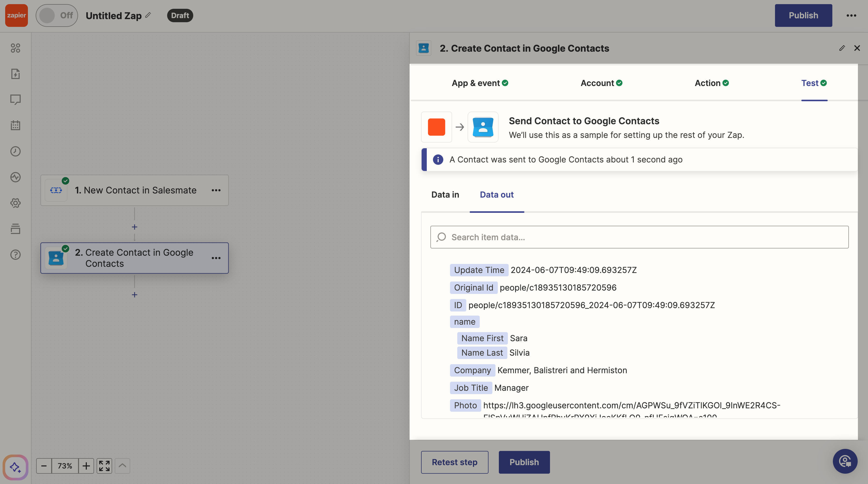Add a step after Google Contacts step
Screen dimensions: 868x484
point(134,295)
